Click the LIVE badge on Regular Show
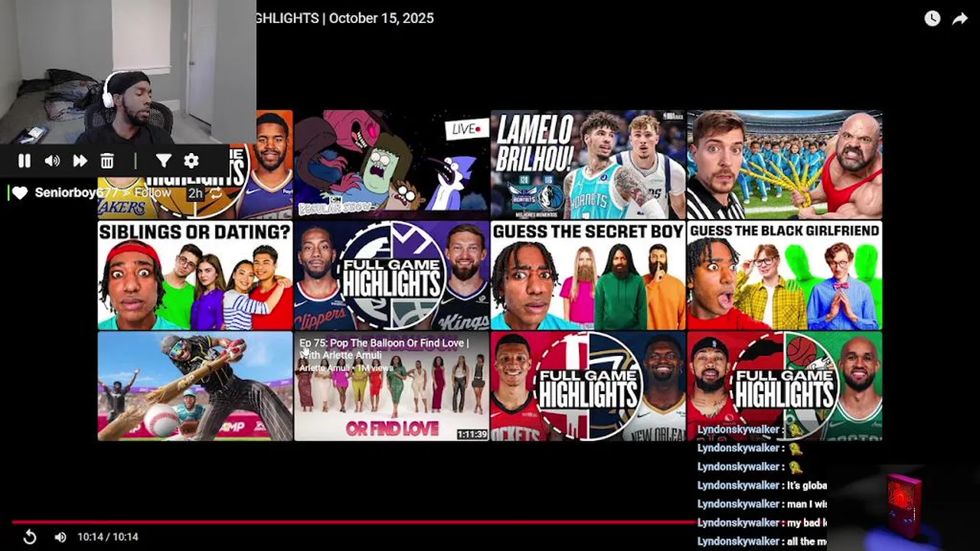 [x=466, y=129]
